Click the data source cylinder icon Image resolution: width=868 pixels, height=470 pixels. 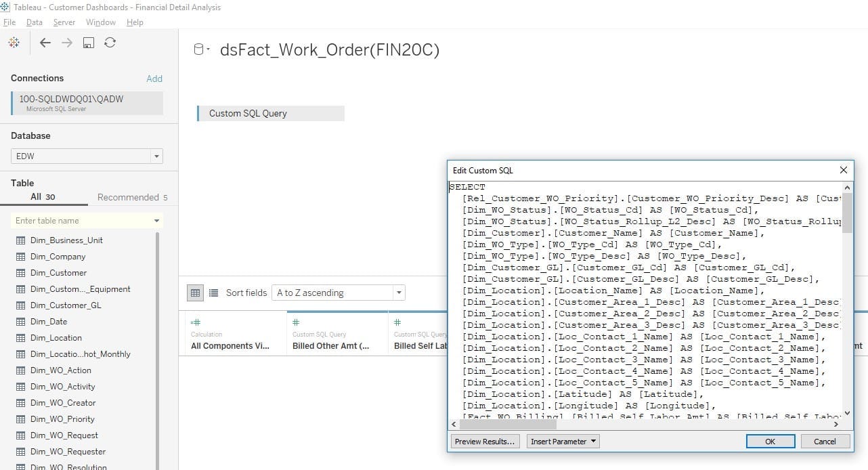point(198,49)
